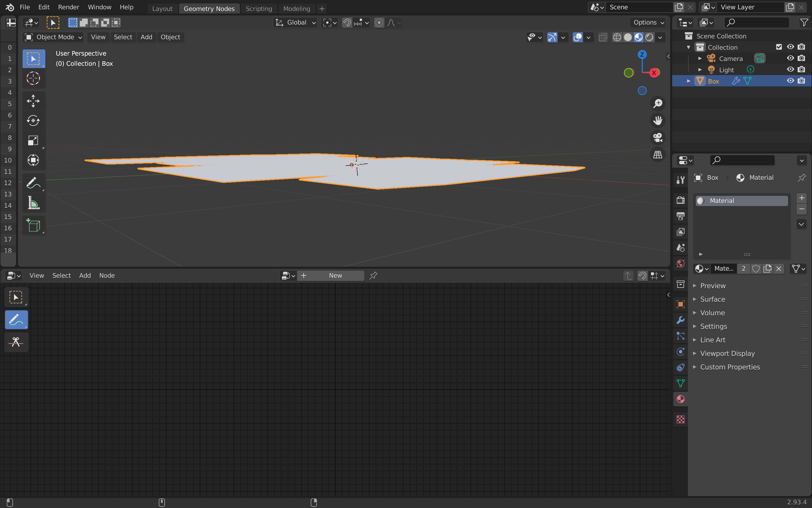This screenshot has width=812, height=508.
Task: Open the Output properties tab
Action: (x=680, y=216)
